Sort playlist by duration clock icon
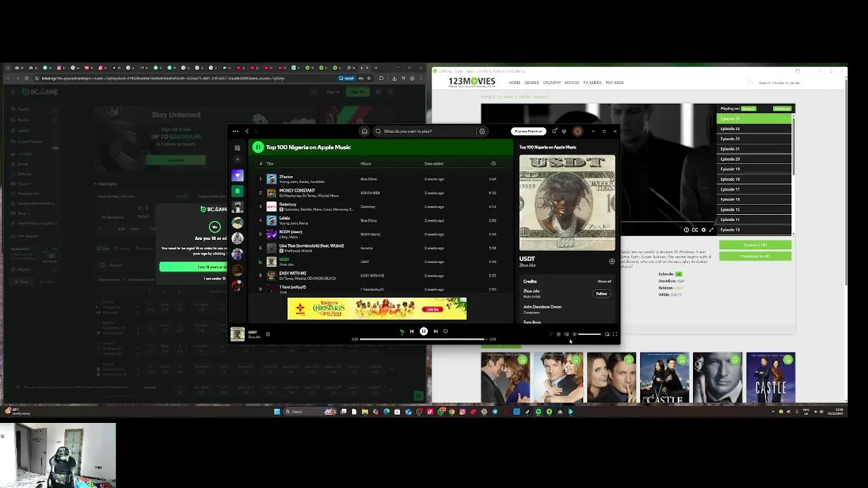 (x=493, y=163)
